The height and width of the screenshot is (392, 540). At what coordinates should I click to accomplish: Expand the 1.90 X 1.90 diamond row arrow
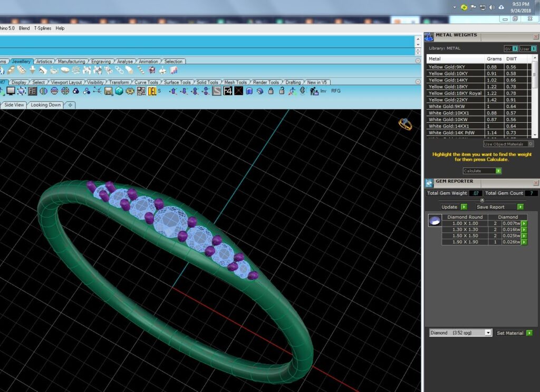point(524,242)
